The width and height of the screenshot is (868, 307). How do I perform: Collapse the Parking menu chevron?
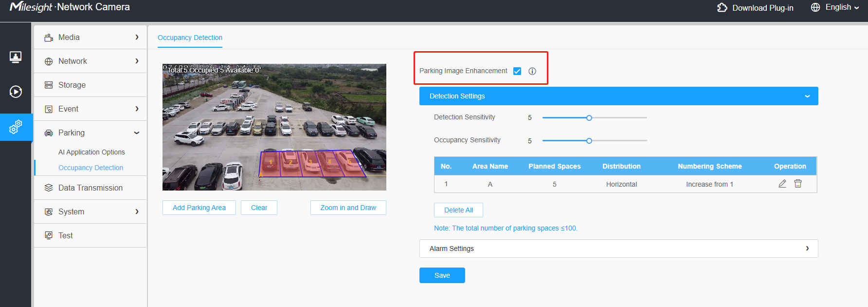[137, 133]
